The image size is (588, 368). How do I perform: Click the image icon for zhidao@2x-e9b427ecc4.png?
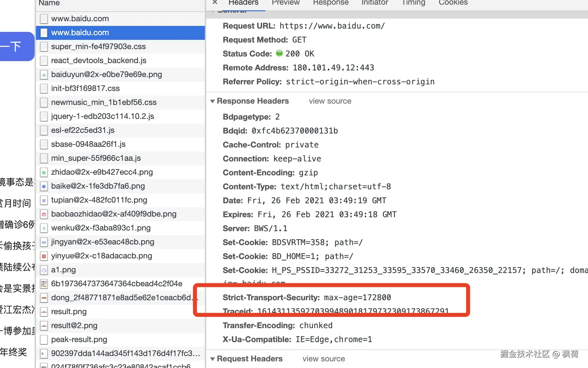click(44, 172)
